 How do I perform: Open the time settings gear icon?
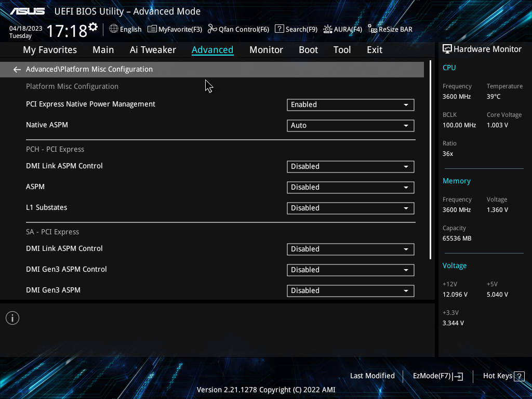pyautogui.click(x=93, y=27)
